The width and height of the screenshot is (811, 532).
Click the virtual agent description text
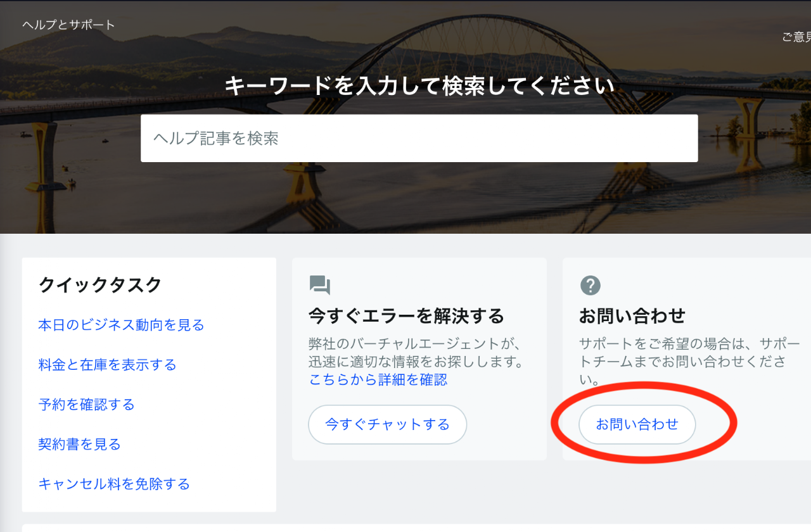(x=415, y=353)
